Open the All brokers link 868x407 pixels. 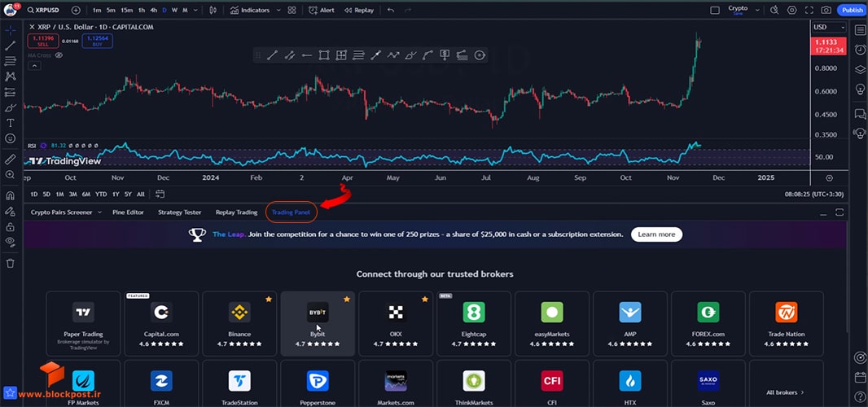(x=786, y=392)
